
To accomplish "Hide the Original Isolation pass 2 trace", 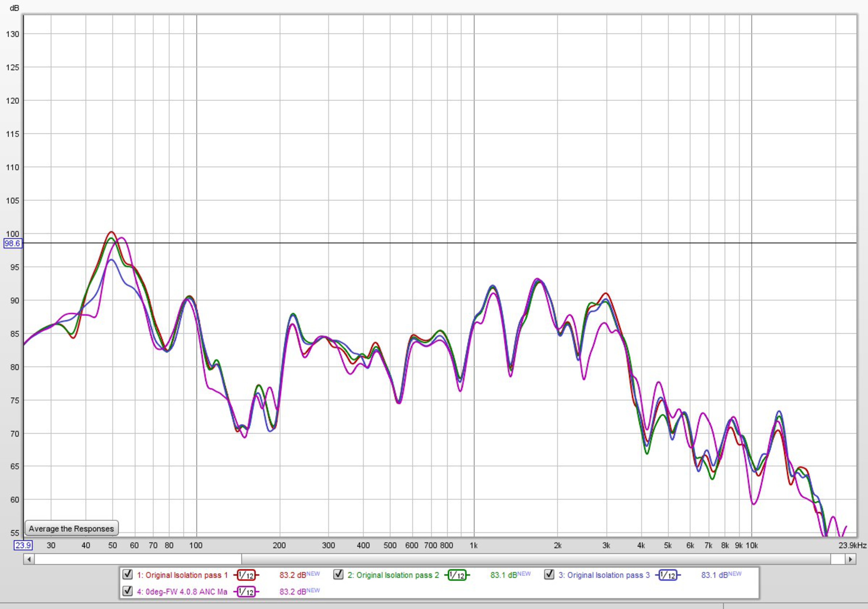I will (x=338, y=575).
